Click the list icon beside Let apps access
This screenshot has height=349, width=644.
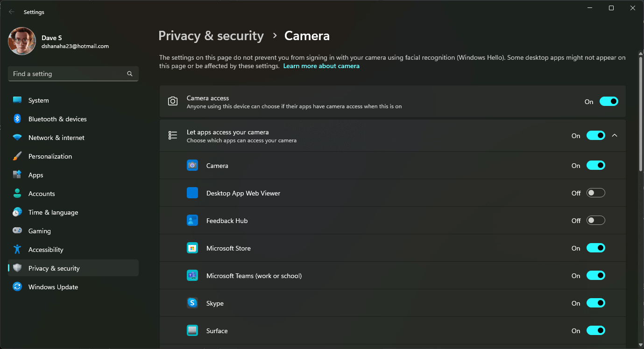(x=173, y=135)
